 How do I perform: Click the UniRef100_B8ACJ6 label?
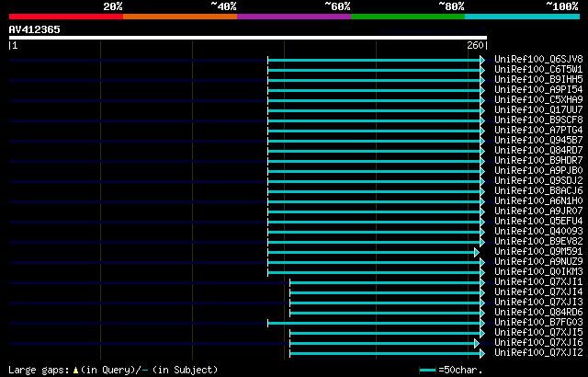click(x=538, y=191)
